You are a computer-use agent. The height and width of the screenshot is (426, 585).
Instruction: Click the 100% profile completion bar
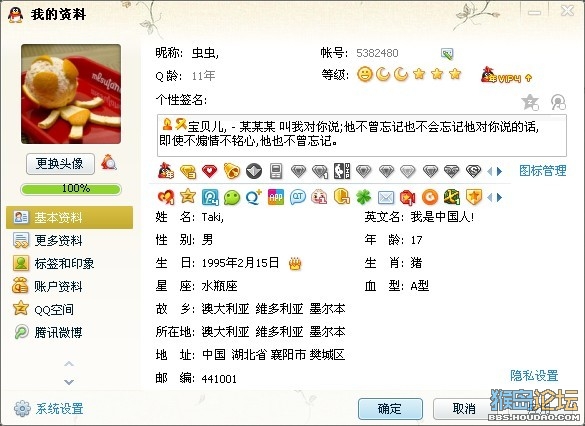click(71, 189)
